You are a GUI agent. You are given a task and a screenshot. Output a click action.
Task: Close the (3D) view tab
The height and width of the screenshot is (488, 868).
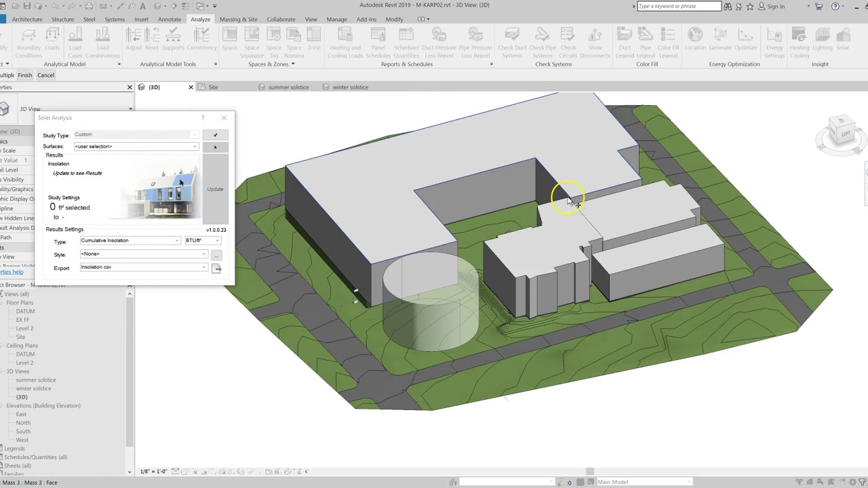click(x=191, y=87)
